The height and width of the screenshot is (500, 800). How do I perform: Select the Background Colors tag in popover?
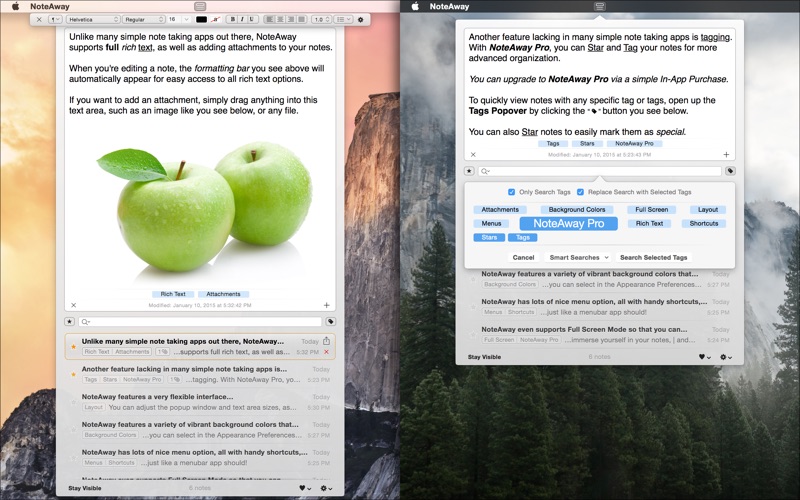click(x=577, y=210)
